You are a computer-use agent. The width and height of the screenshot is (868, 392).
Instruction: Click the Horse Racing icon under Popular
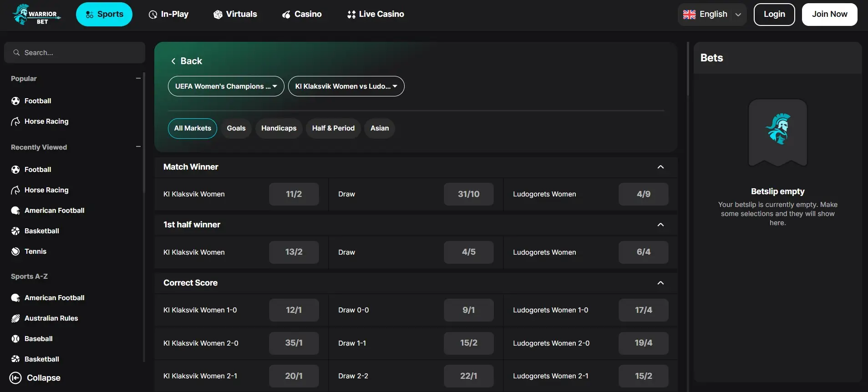click(15, 121)
